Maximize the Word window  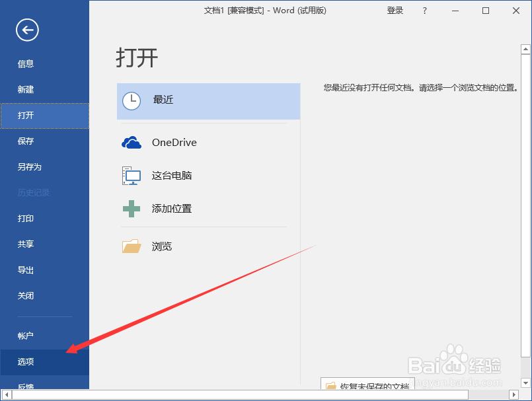(x=486, y=11)
